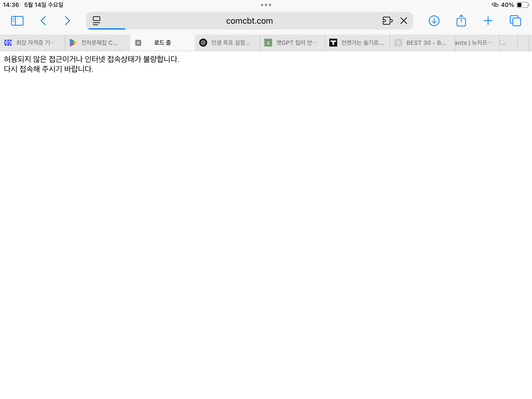The width and height of the screenshot is (532, 399).
Task: Show the tab overview
Action: click(515, 21)
